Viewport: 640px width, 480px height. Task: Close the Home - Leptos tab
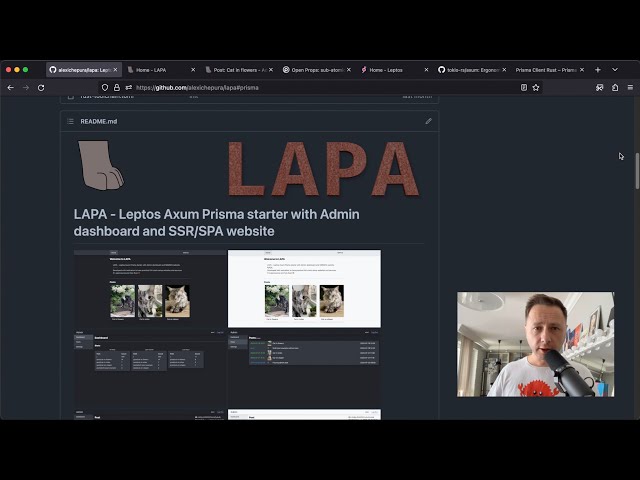(427, 70)
